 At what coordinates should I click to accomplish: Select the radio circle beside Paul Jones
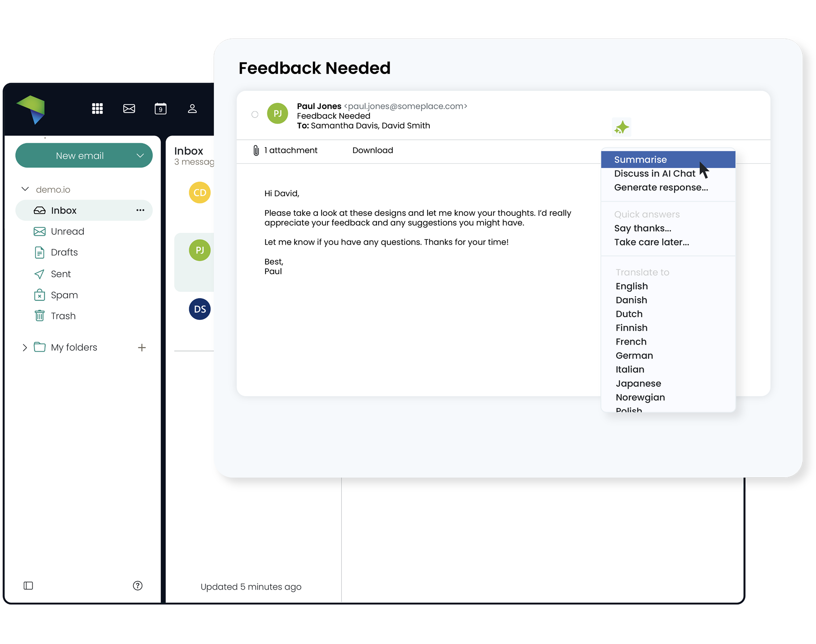coord(255,114)
